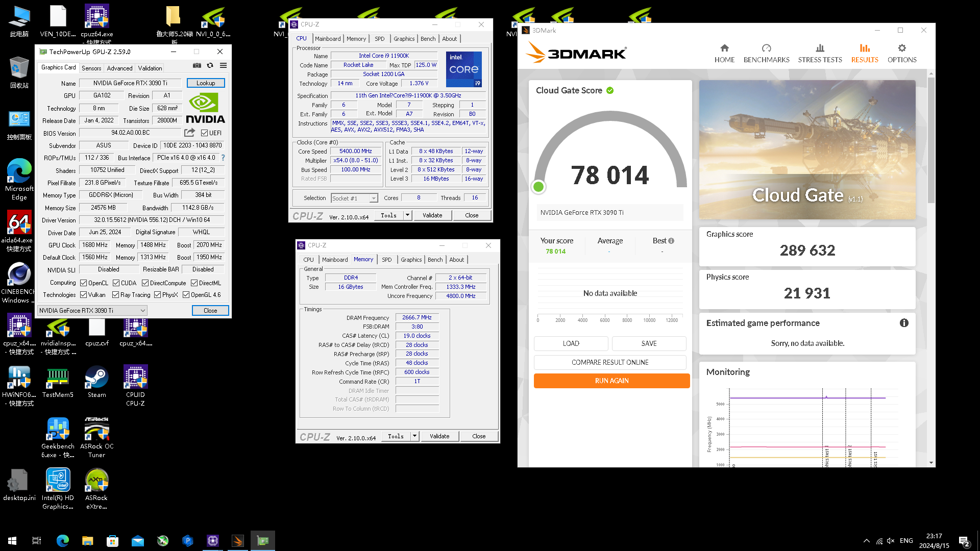Open GPU selection dropdown in GPU-Z
The image size is (980, 551).
pos(92,310)
